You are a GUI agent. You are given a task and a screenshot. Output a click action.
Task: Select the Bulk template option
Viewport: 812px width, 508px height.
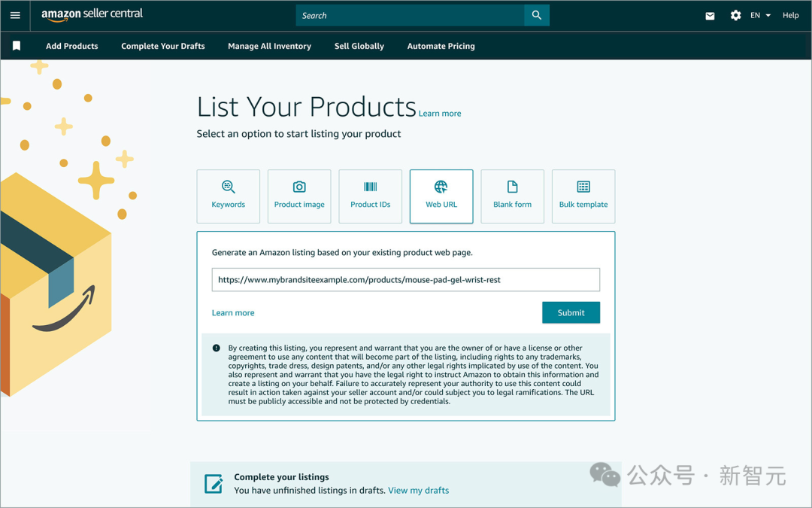pos(583,196)
